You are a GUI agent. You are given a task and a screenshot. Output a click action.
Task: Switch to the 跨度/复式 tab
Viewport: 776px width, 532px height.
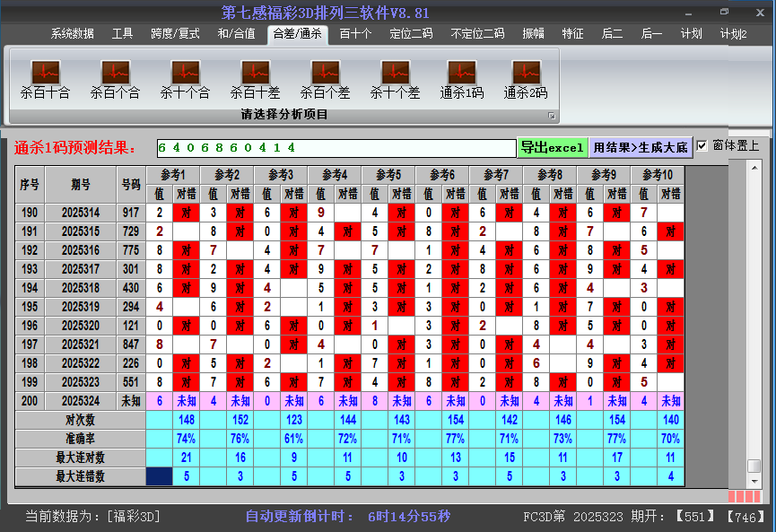tap(175, 34)
